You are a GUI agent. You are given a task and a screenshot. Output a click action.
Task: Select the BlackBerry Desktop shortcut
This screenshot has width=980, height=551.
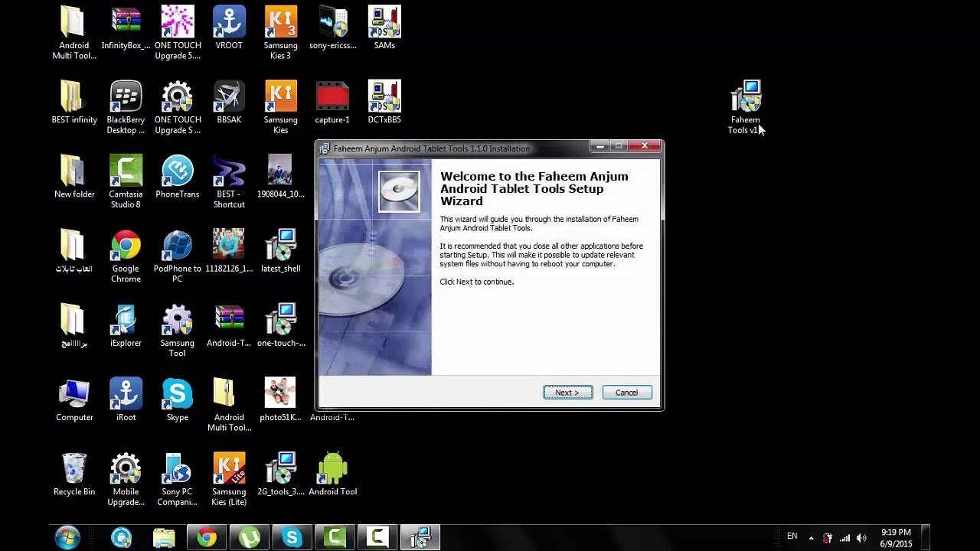click(126, 107)
